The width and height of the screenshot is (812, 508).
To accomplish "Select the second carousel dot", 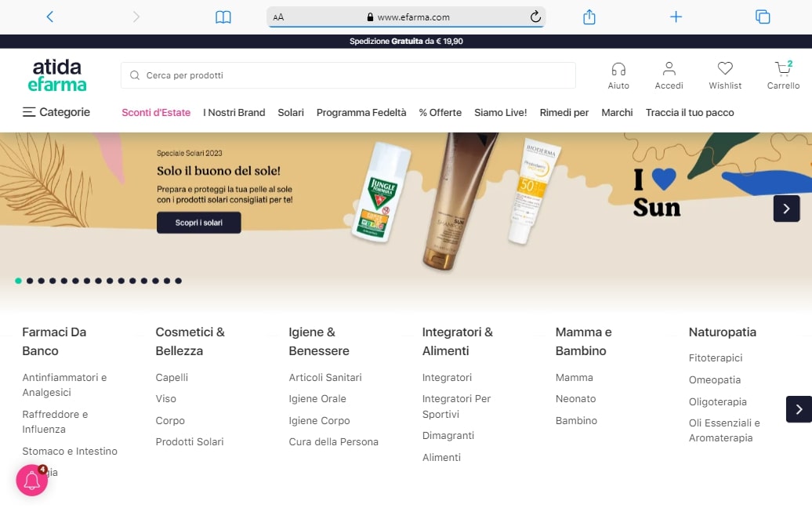I will [30, 281].
